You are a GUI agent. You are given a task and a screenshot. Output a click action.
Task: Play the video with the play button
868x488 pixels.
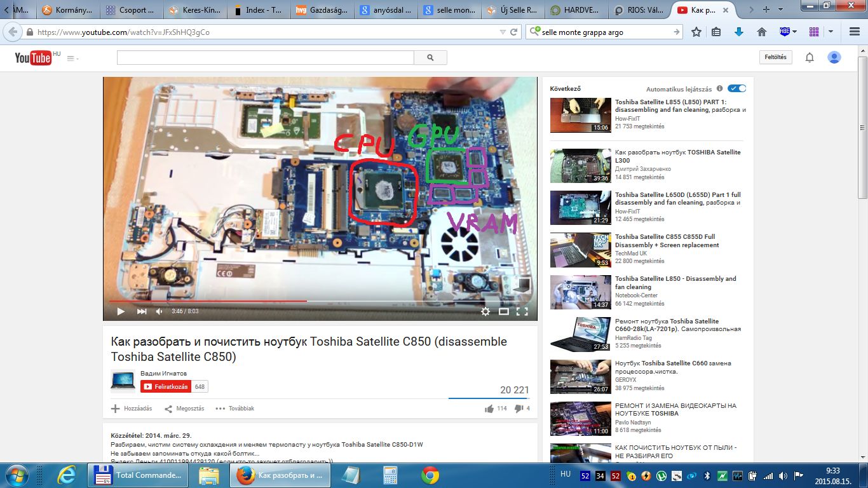pos(121,311)
